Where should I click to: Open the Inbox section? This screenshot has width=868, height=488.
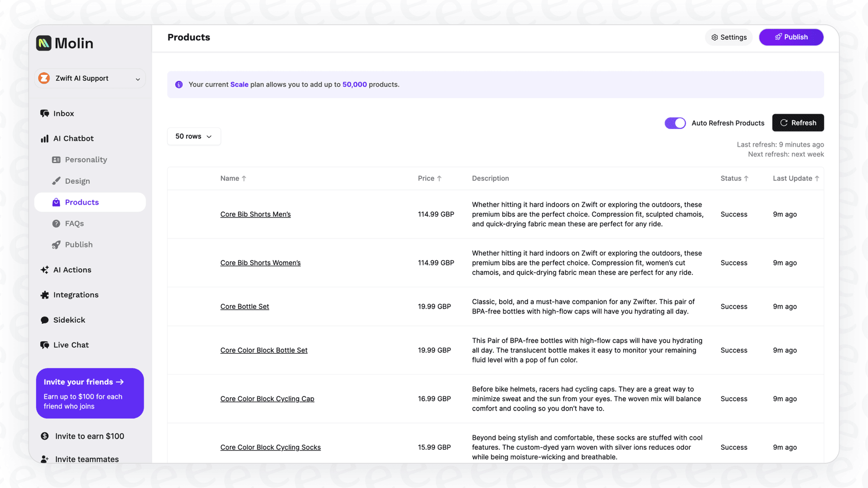point(63,113)
